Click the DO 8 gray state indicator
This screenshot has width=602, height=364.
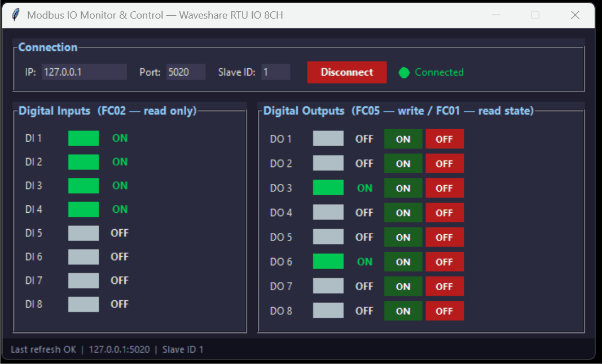point(328,310)
